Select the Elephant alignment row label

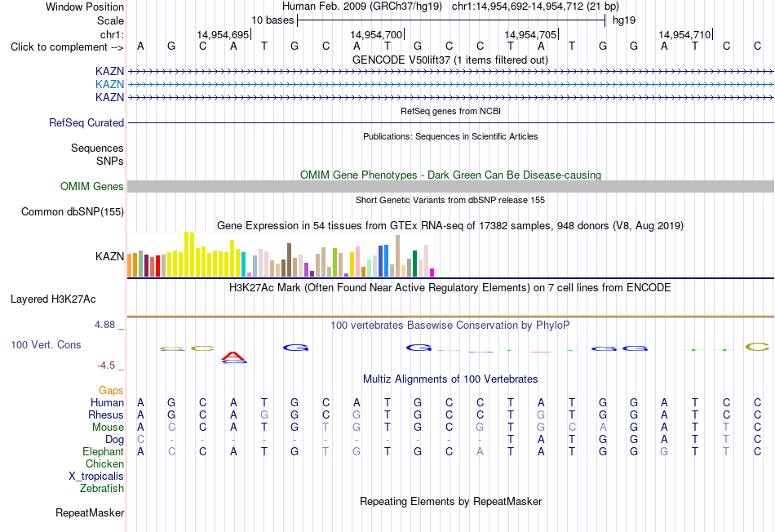[x=104, y=451]
